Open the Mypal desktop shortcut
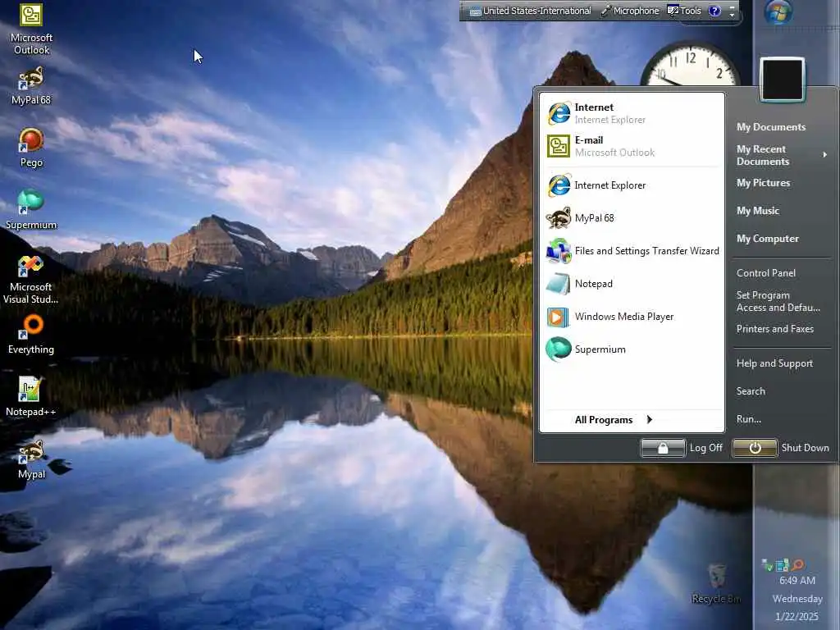Image resolution: width=840 pixels, height=630 pixels. 31,459
